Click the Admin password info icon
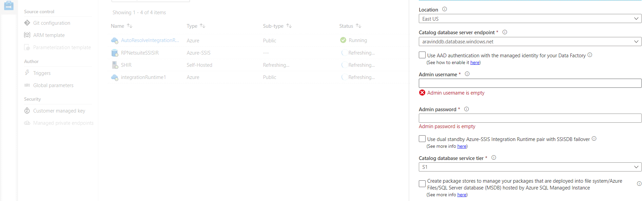The image size is (644, 201). point(466,109)
